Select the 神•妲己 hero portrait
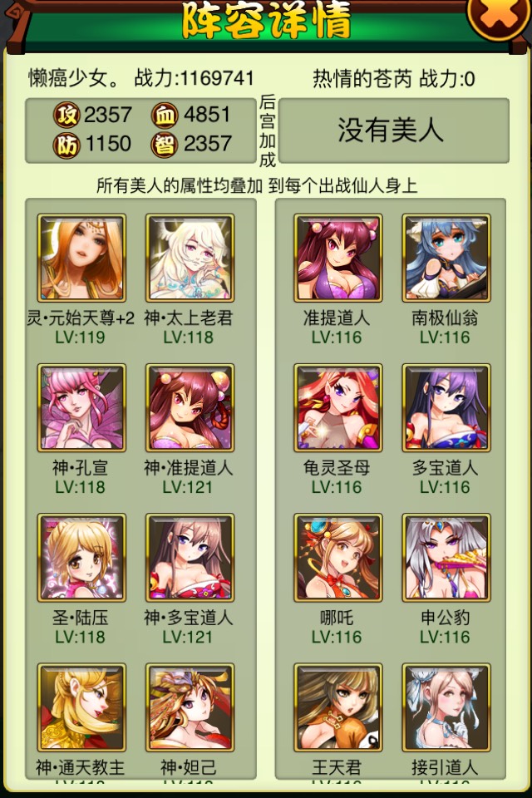 190,707
